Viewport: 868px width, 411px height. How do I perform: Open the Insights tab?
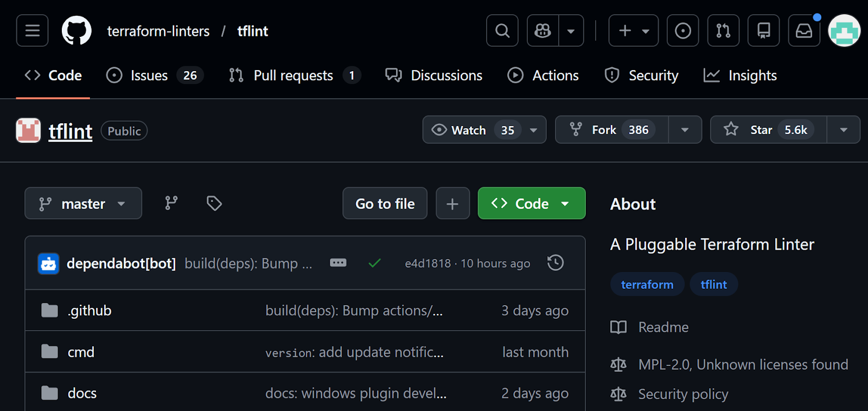pyautogui.click(x=741, y=75)
